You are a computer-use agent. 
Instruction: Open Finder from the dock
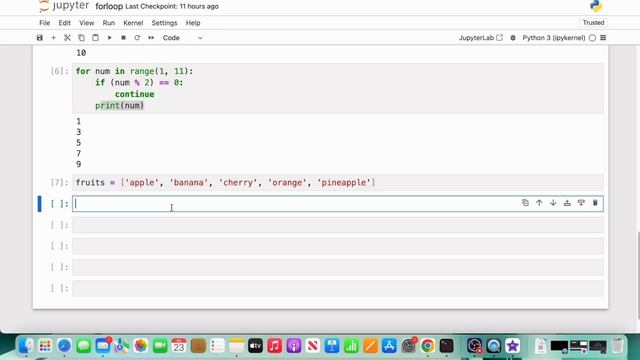point(26,346)
